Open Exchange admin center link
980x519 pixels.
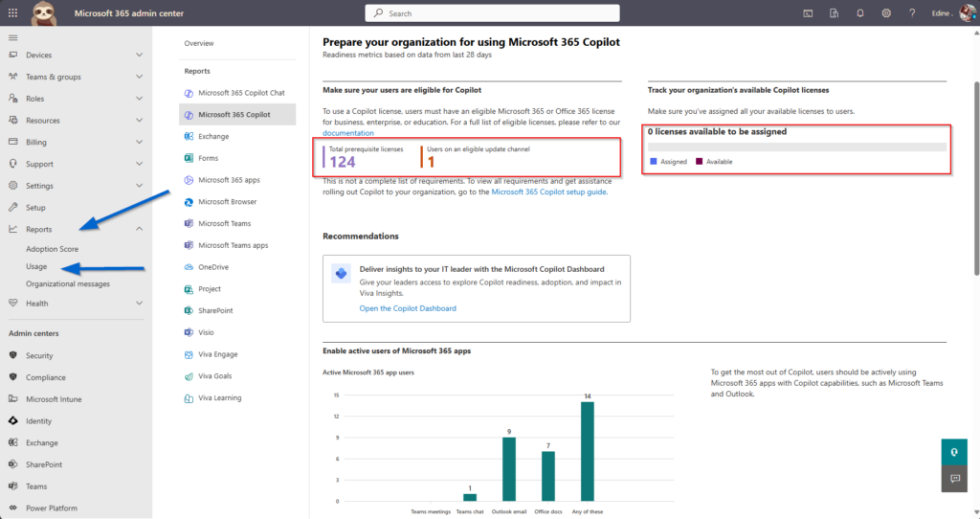(x=42, y=442)
